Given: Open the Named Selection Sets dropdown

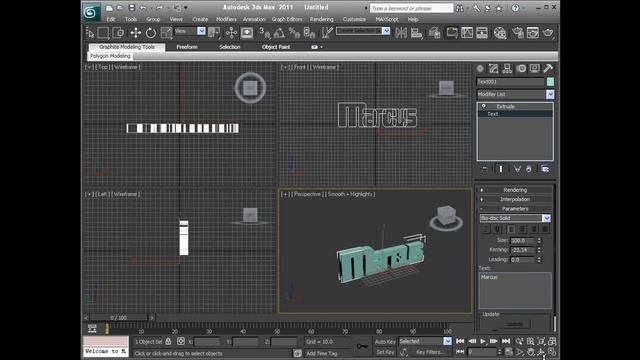Looking at the screenshot, I should coord(386,31).
